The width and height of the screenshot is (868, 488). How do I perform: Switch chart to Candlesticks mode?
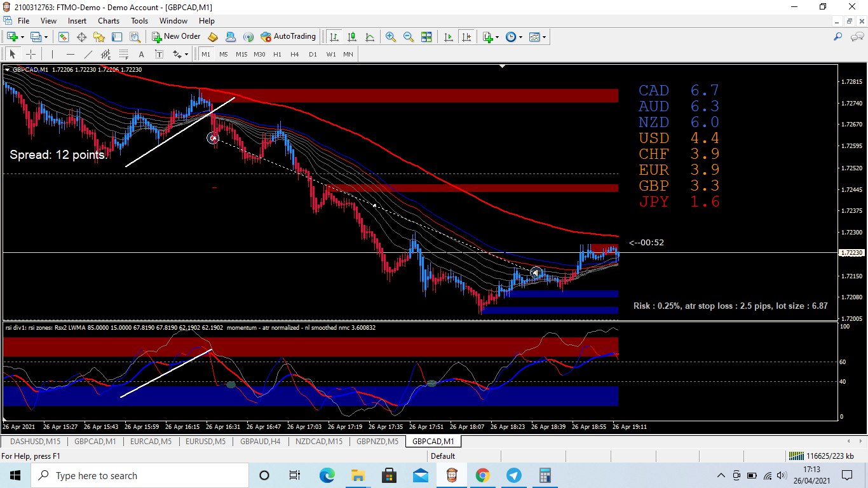352,37
